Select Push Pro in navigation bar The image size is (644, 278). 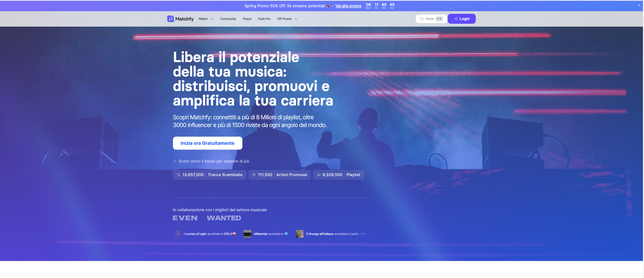264,19
